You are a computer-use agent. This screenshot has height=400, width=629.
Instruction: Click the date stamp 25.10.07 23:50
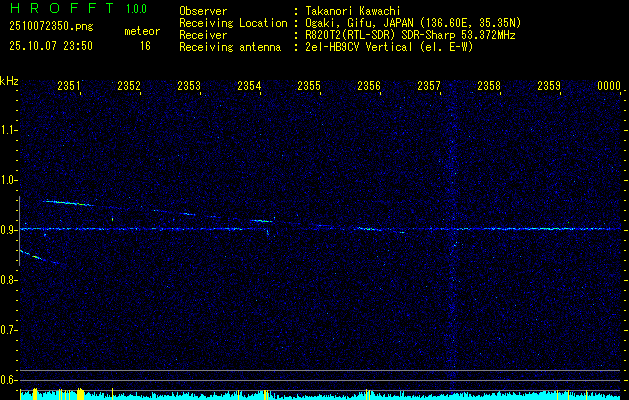pyautogui.click(x=51, y=46)
